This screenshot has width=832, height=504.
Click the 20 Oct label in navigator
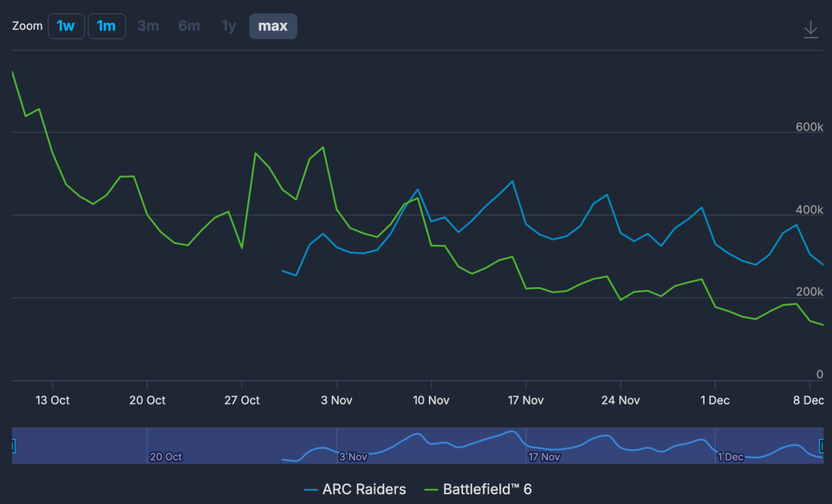tap(166, 457)
